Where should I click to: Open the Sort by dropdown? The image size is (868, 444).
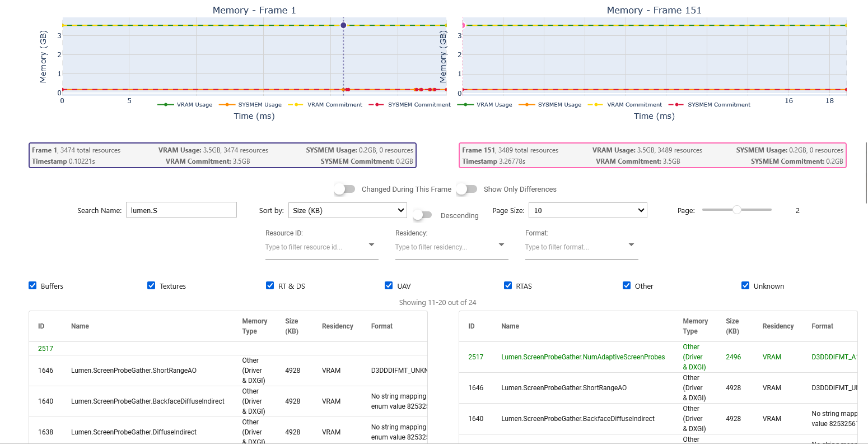(x=347, y=210)
